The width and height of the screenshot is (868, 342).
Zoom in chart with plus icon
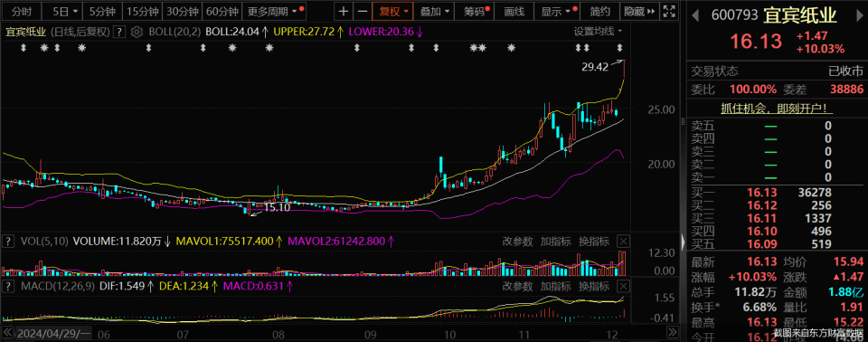[x=344, y=11]
